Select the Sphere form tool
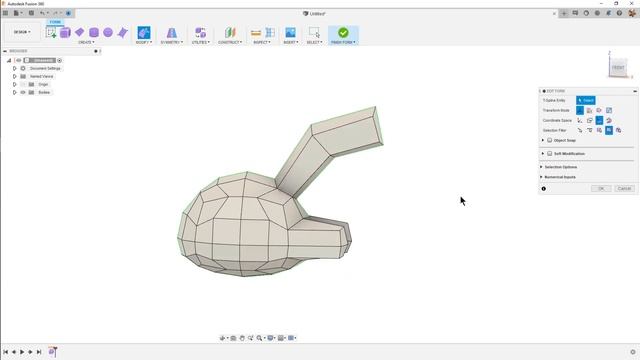The width and height of the screenshot is (640, 360). (108, 32)
